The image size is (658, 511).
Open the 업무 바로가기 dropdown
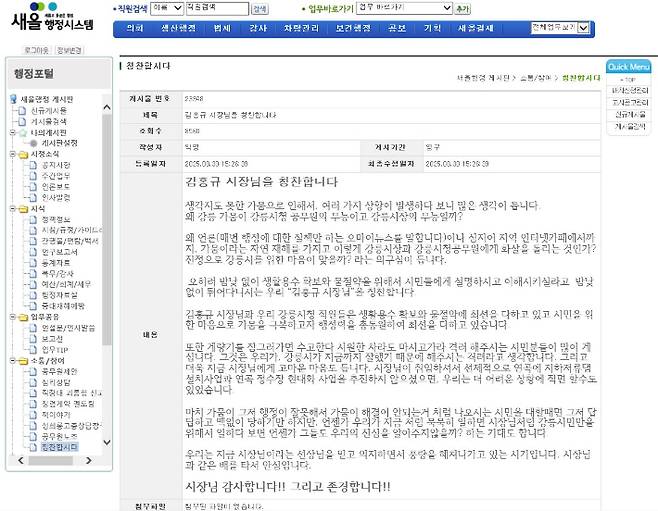coord(405,8)
